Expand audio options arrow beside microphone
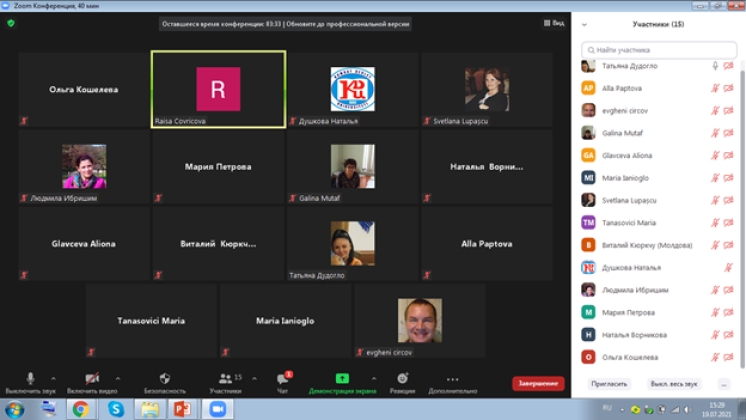This screenshot has height=420, width=746. (53, 379)
